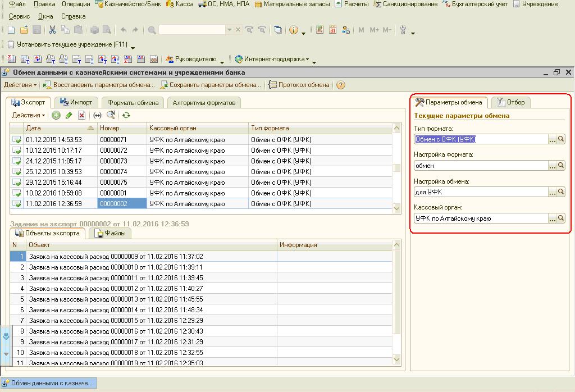The width and height of the screenshot is (575, 392).
Task: Switch to the Импорт tab
Action: coord(76,102)
